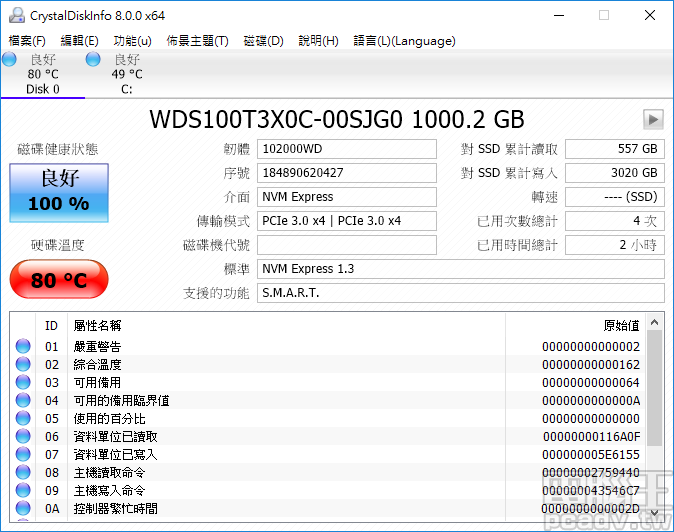Click the serial number field 184890620427
This screenshot has width=674, height=532.
(x=347, y=173)
